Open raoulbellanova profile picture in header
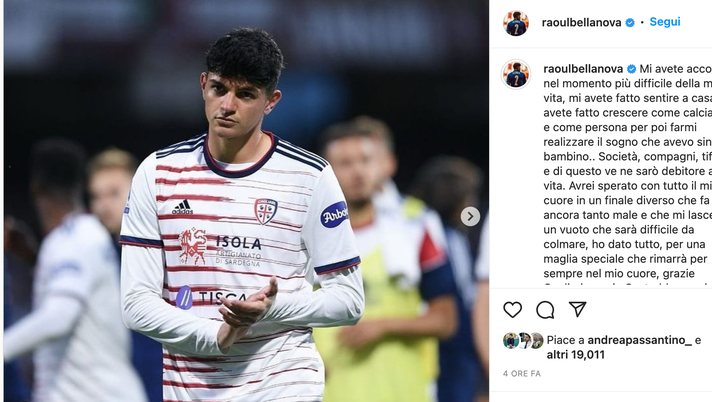This screenshot has height=402, width=712. tap(516, 23)
